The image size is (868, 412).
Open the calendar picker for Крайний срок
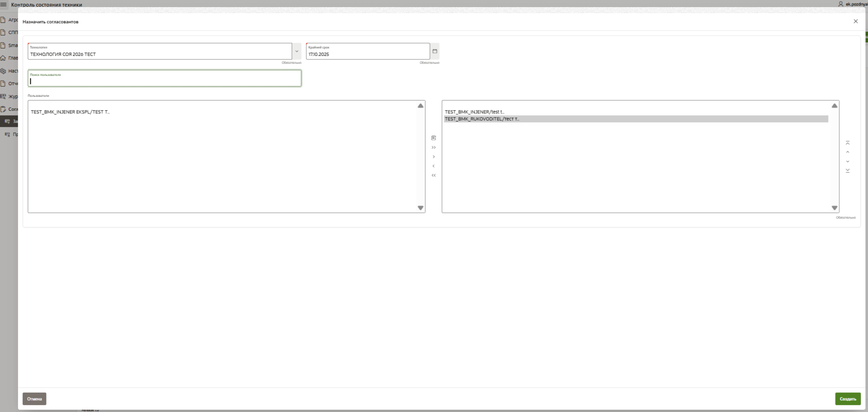(434, 51)
